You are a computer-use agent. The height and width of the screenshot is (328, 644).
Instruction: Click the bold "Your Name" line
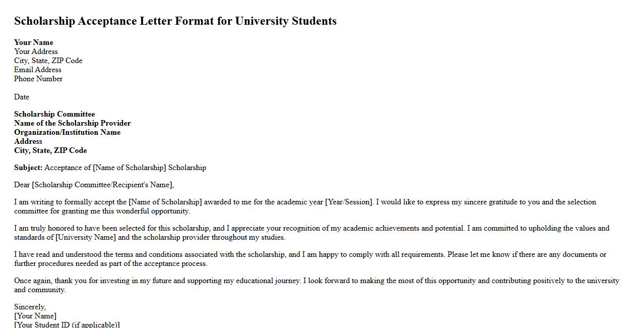33,42
